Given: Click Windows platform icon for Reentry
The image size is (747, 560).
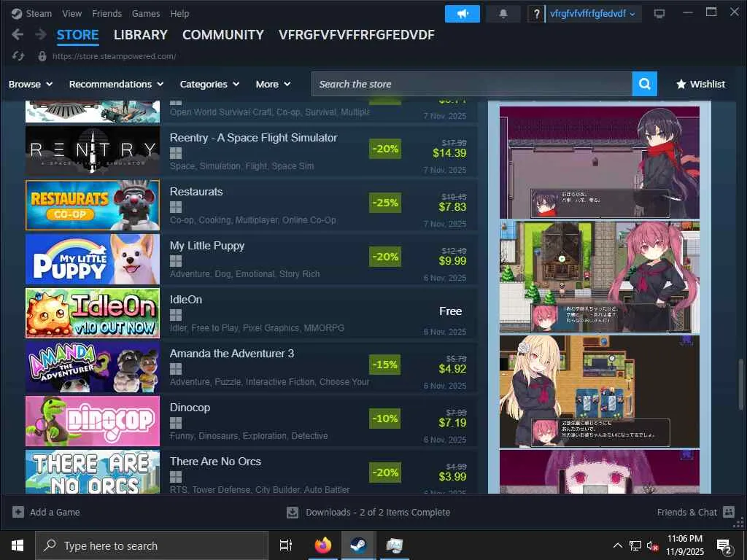Looking at the screenshot, I should coord(176,153).
